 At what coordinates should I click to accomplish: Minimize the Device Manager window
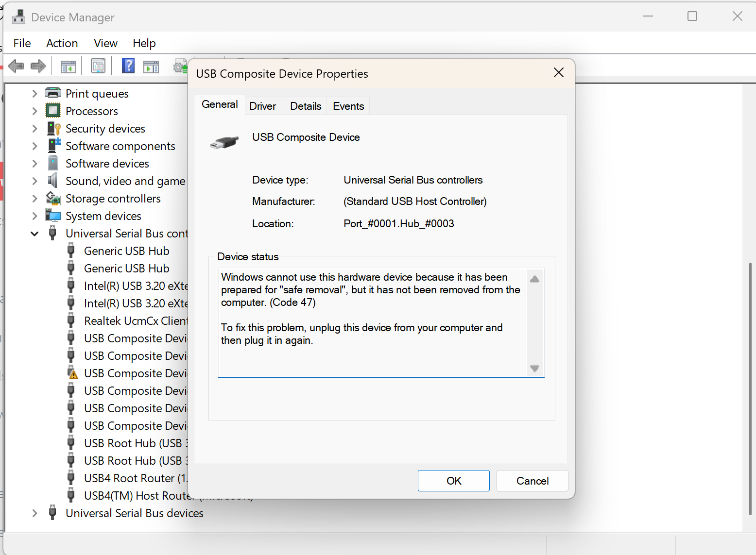click(648, 16)
